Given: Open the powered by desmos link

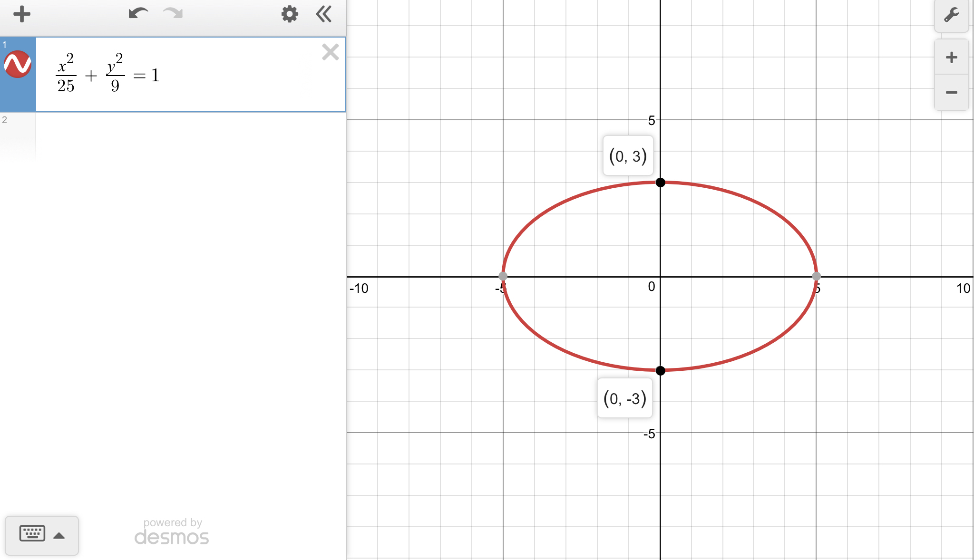Looking at the screenshot, I should click(172, 531).
